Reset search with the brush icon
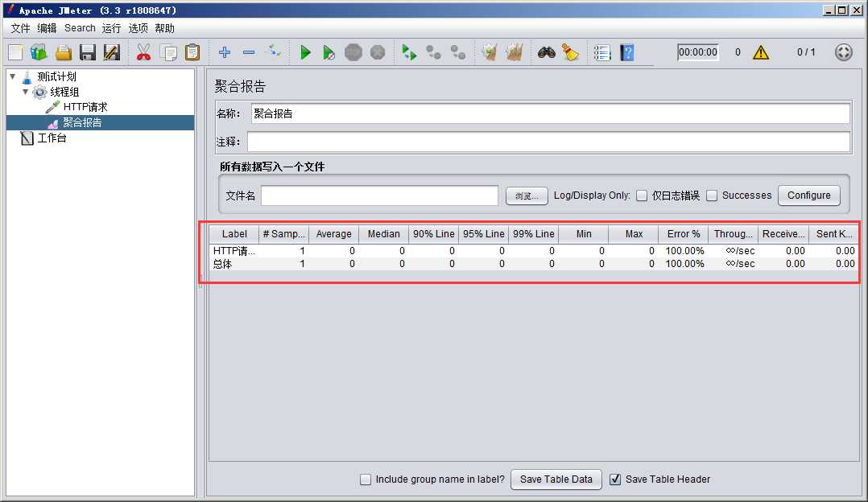868x502 pixels. click(x=570, y=52)
